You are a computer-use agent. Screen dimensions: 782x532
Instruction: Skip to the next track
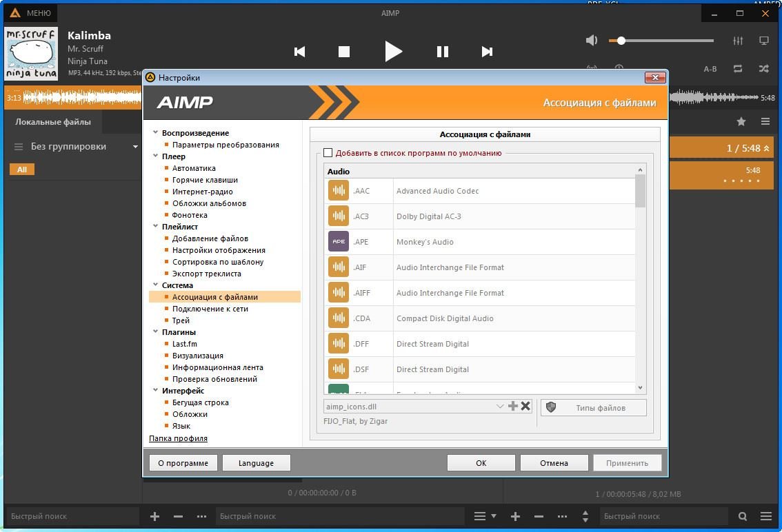pyautogui.click(x=487, y=52)
